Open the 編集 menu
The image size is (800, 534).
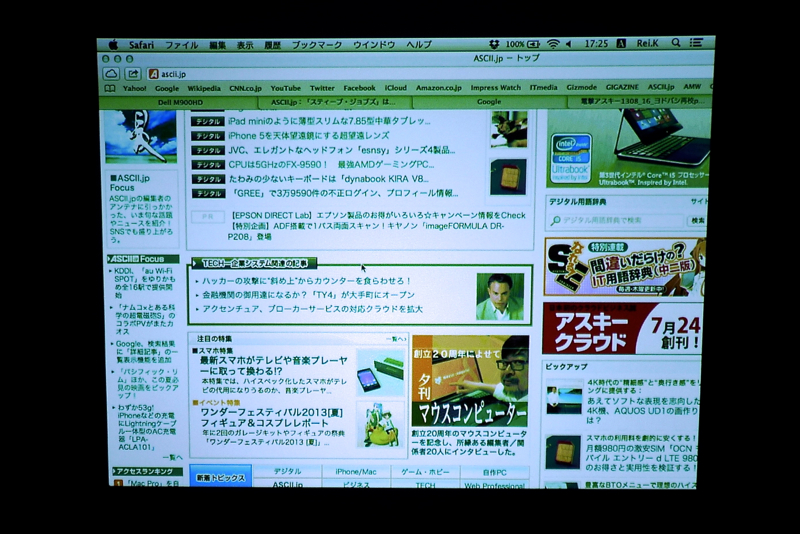(217, 45)
